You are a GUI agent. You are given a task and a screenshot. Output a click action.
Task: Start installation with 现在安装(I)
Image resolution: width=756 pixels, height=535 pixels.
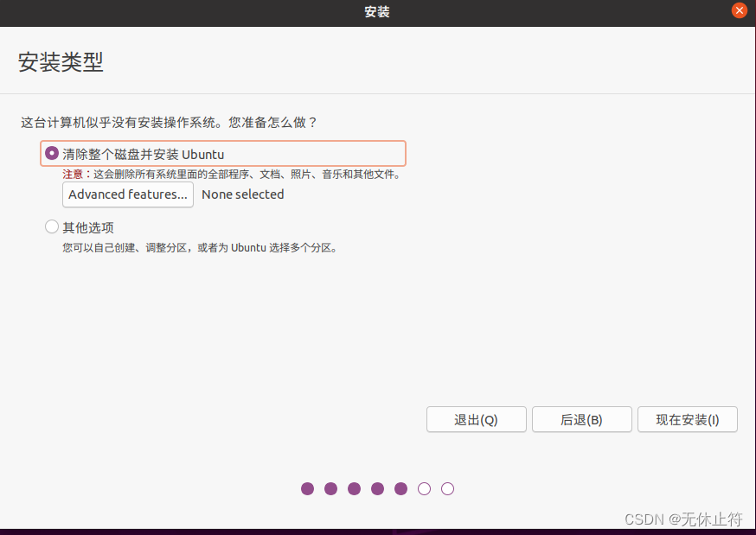pyautogui.click(x=687, y=420)
